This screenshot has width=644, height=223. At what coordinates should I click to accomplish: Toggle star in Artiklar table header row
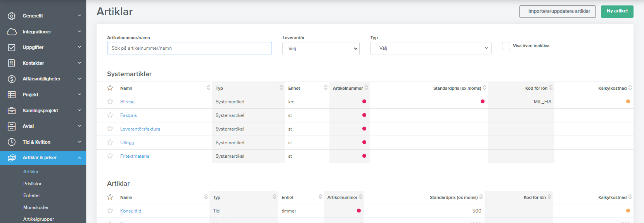click(x=110, y=197)
